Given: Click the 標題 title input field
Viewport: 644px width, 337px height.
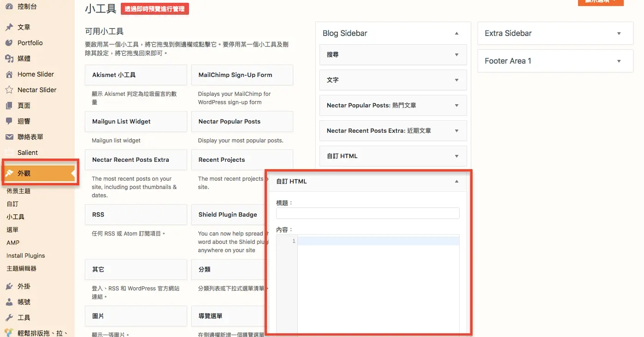Looking at the screenshot, I should [x=368, y=213].
